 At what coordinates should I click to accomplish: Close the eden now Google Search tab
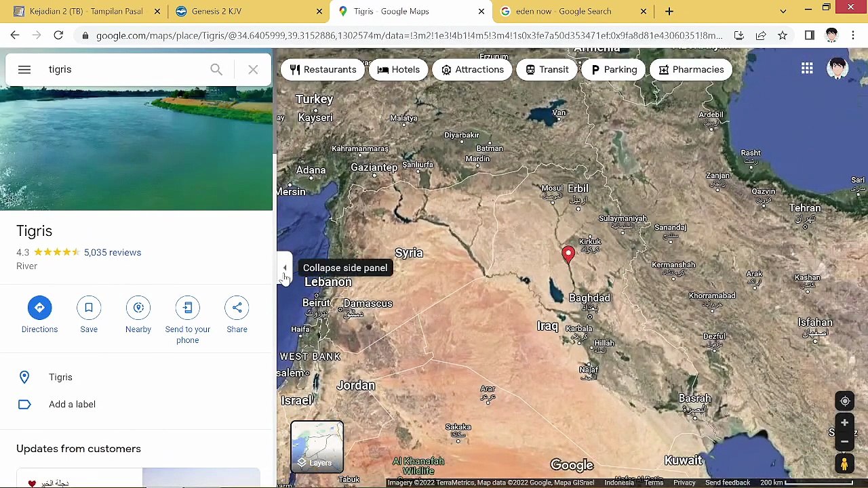coord(644,11)
